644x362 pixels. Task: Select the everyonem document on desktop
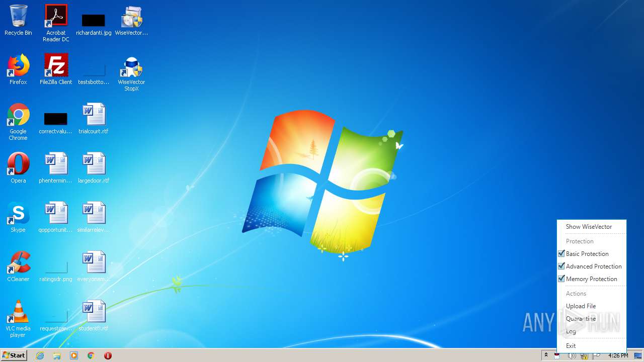point(94,266)
